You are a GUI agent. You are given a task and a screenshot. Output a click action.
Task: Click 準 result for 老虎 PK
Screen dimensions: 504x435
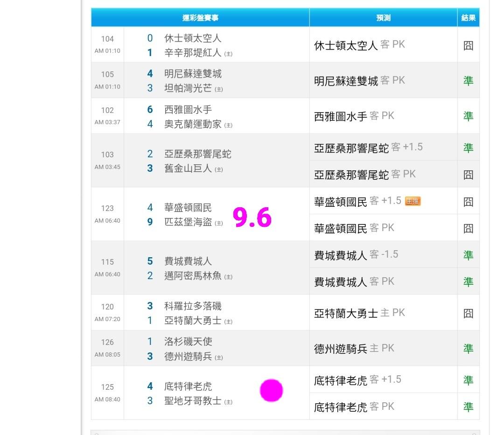pyautogui.click(x=469, y=407)
